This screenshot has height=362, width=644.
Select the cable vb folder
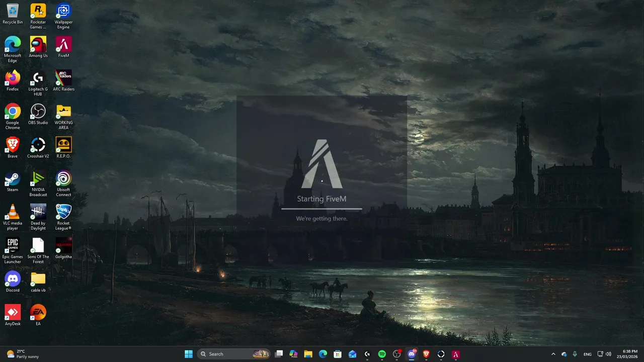point(38,282)
